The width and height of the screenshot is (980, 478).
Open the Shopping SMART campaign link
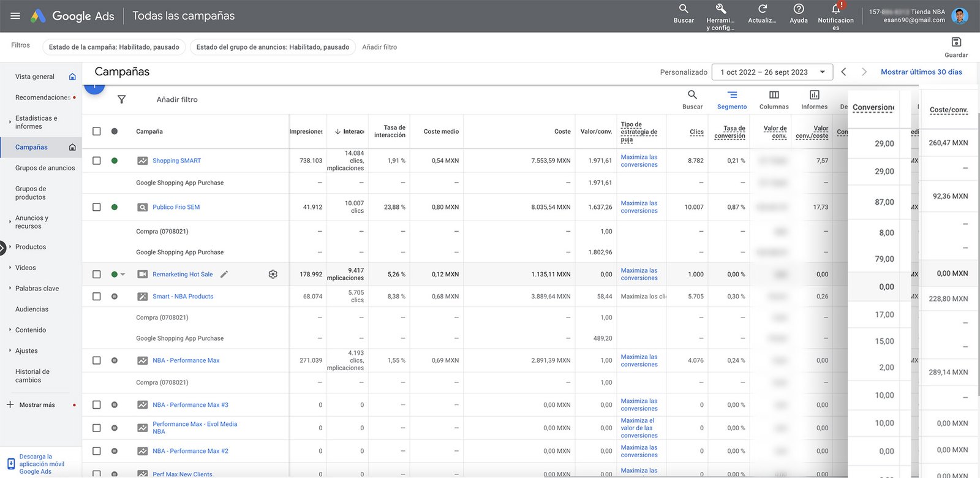176,161
